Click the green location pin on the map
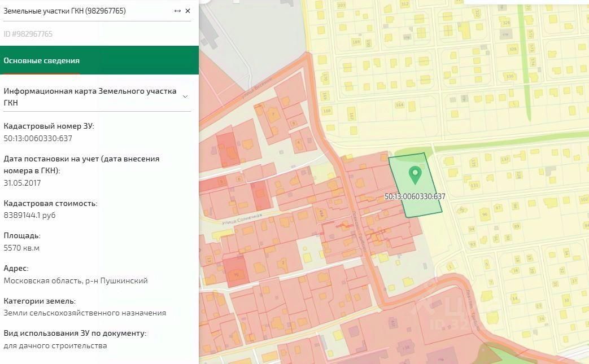 (415, 176)
